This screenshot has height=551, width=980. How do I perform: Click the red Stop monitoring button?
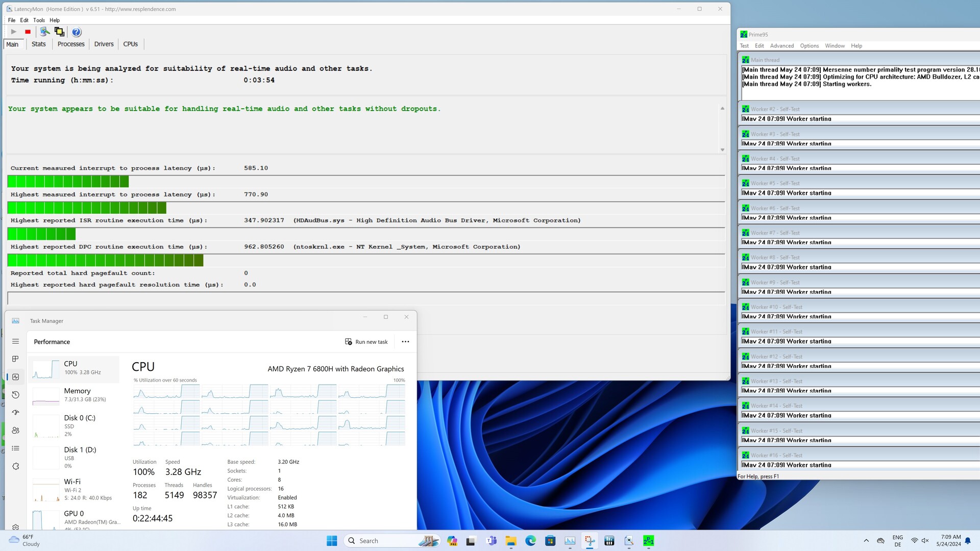[x=28, y=32]
